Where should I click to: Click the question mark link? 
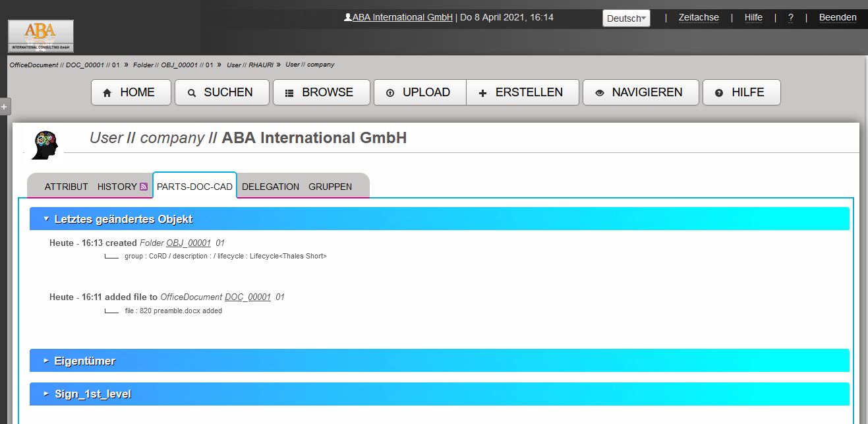[791, 18]
